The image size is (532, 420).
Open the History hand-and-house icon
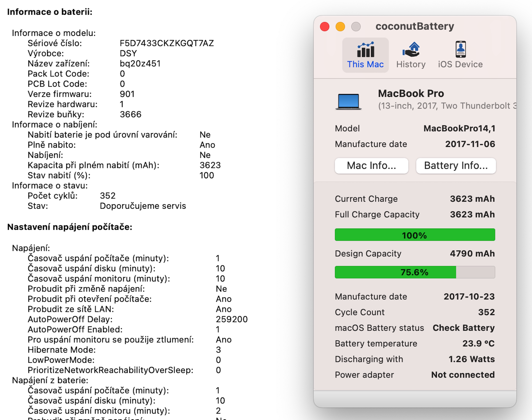coord(411,49)
